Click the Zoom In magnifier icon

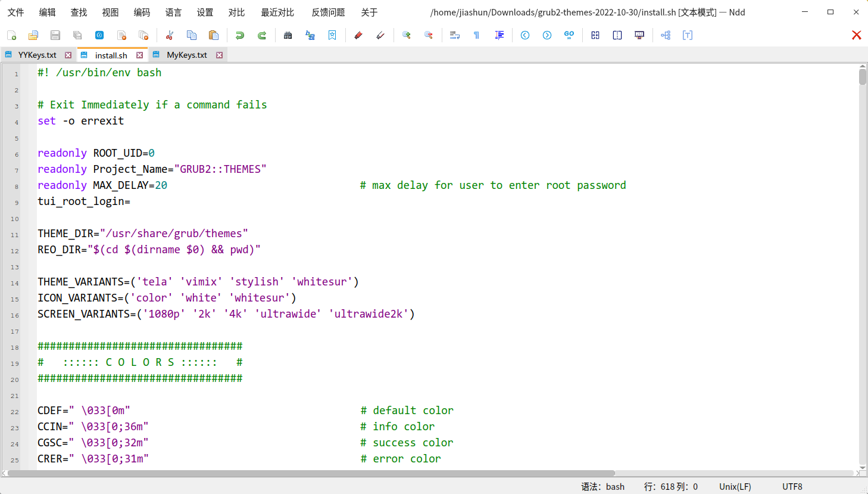click(x=407, y=36)
